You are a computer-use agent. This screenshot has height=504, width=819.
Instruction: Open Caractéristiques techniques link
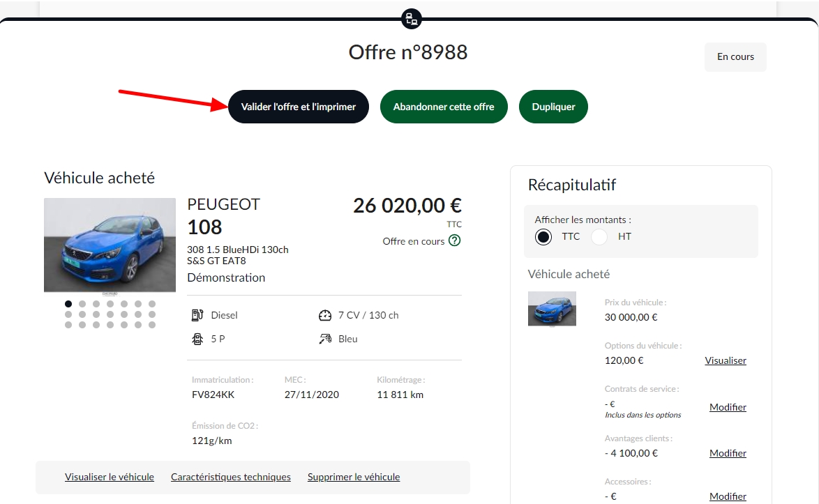coord(231,477)
